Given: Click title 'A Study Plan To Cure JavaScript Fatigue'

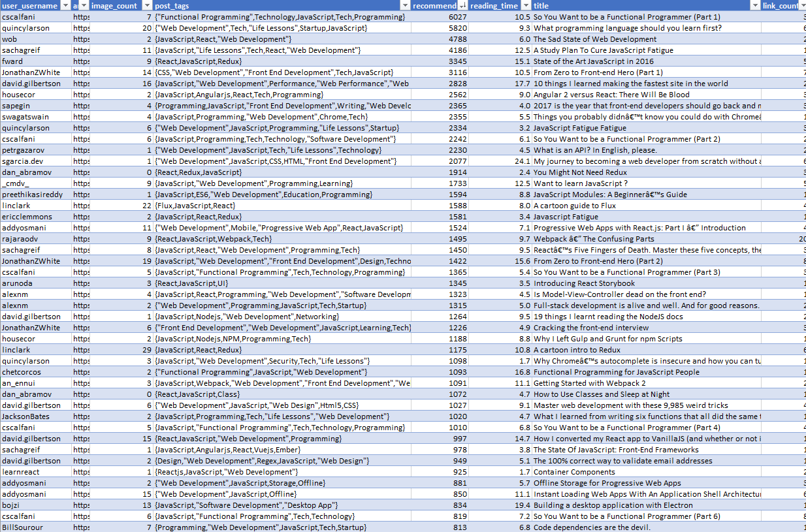Looking at the screenshot, I should coord(604,50).
